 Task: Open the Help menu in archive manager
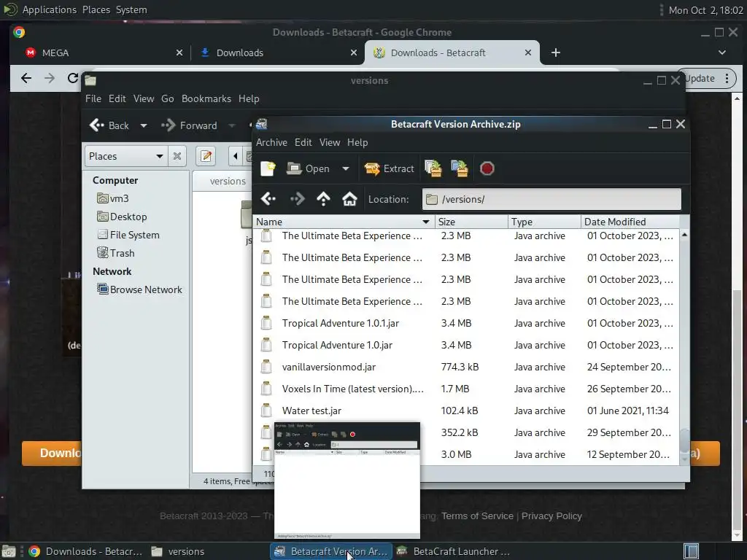coord(357,142)
